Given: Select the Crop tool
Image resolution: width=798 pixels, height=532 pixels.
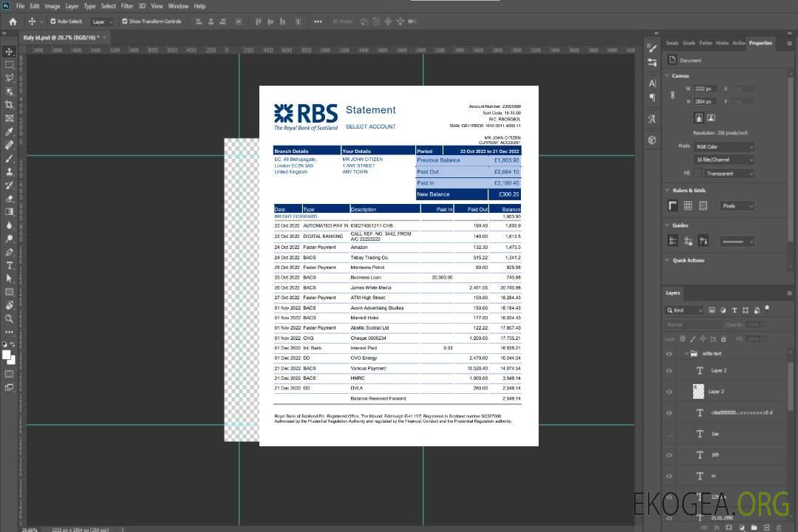Looking at the screenshot, I should 9,105.
